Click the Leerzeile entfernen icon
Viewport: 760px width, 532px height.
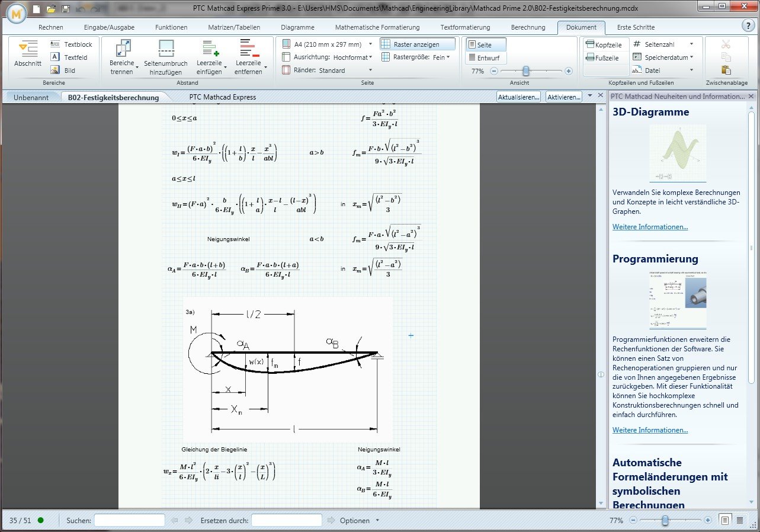(247, 48)
